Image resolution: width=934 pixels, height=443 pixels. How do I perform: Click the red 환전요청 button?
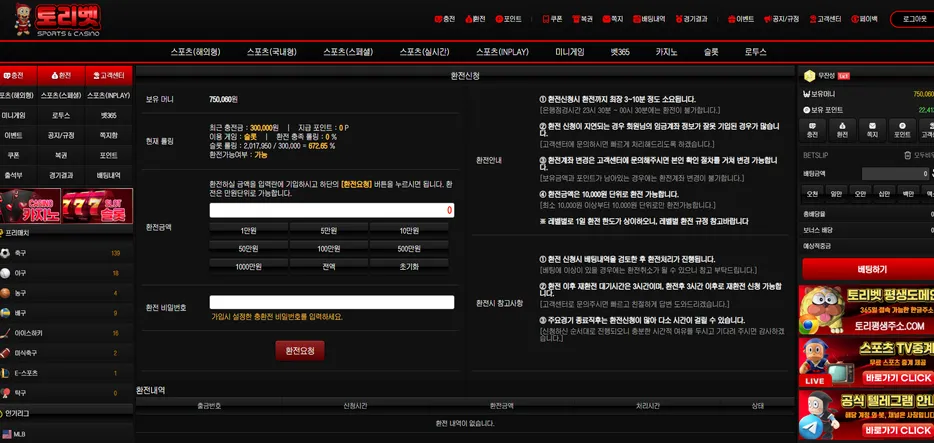[300, 351]
